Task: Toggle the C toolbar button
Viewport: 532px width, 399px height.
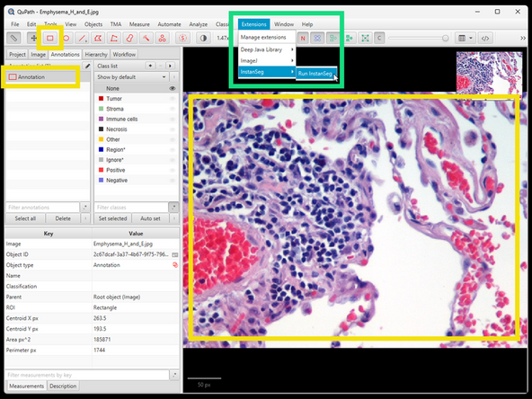Action: [x=379, y=38]
